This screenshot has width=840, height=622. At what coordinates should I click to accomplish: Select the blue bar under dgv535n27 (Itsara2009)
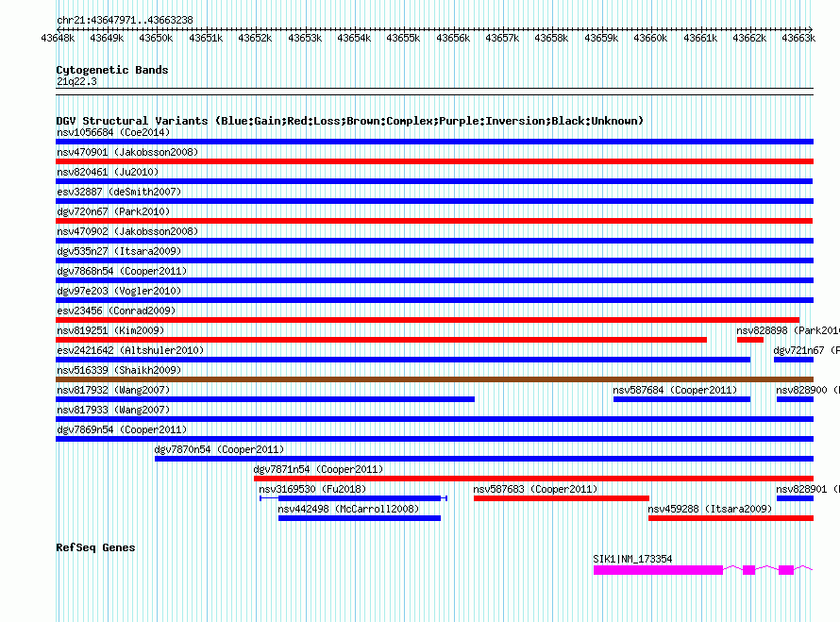coord(434,261)
